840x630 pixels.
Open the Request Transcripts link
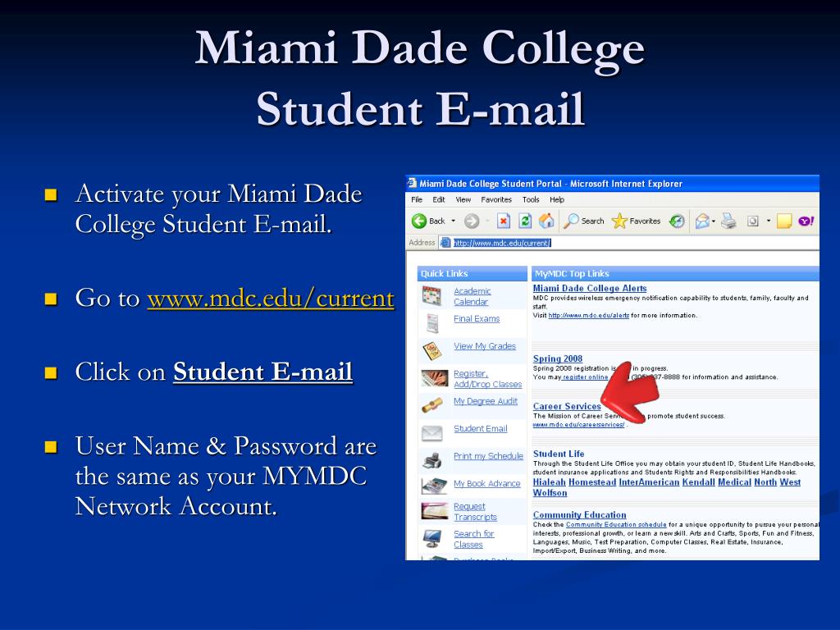coord(475,512)
